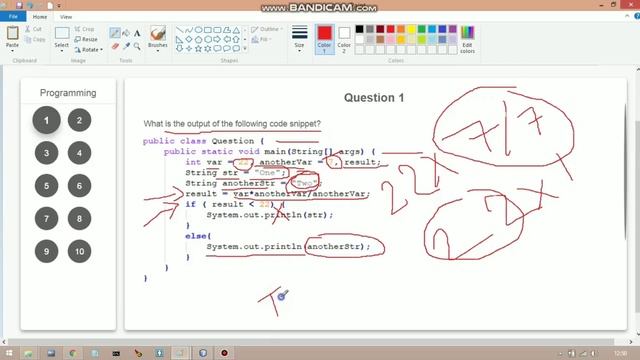Activate Color 1 foreground selector
Image resolution: width=640 pixels, height=360 pixels.
point(324,39)
